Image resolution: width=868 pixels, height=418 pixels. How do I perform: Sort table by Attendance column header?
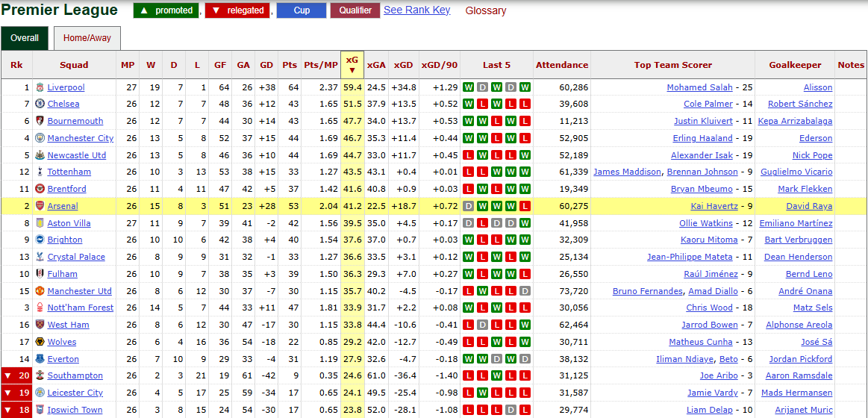tap(562, 65)
